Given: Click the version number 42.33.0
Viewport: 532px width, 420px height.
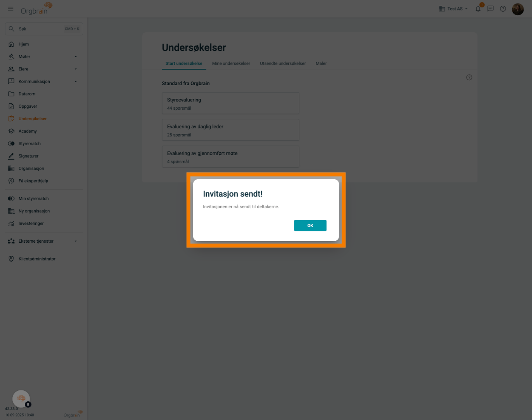Looking at the screenshot, I should pyautogui.click(x=11, y=409).
